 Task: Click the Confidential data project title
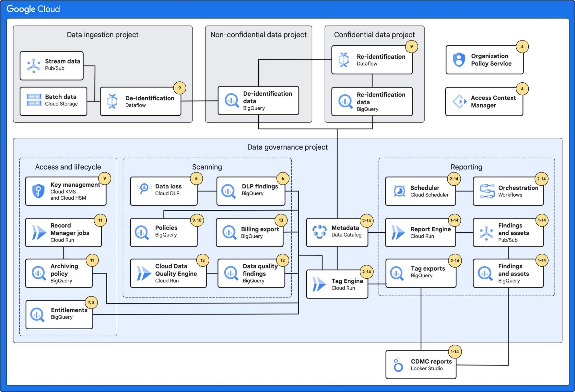(x=374, y=35)
